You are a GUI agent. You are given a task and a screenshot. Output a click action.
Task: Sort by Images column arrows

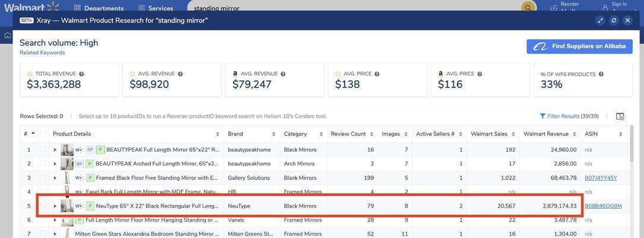point(405,134)
